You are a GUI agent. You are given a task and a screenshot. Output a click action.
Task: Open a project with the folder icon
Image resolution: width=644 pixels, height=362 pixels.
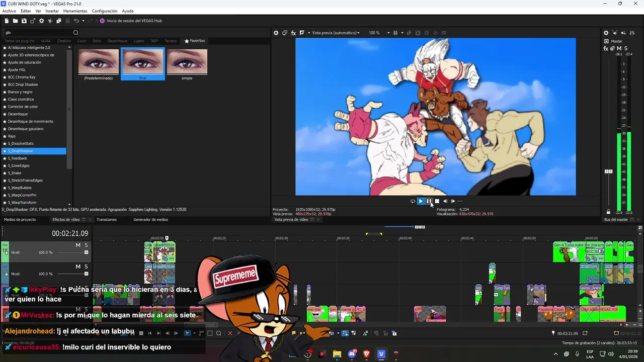click(15, 21)
